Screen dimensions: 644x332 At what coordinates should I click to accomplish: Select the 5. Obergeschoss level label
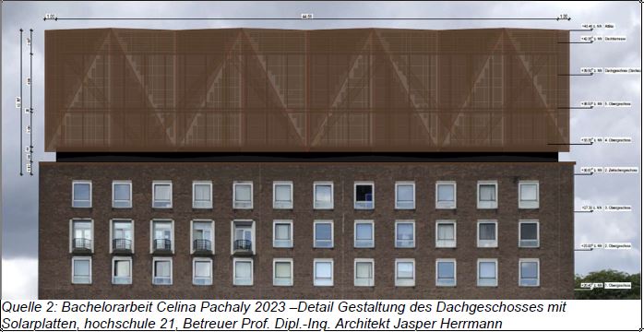606,104
